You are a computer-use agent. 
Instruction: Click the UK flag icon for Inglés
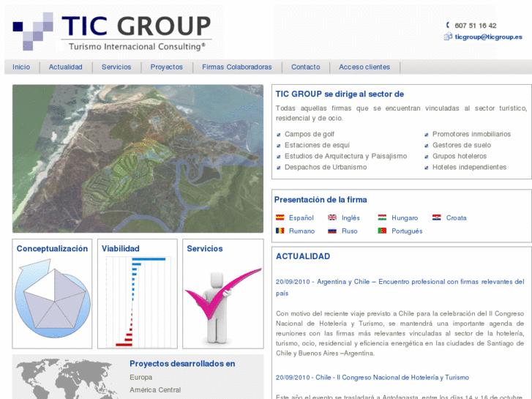click(x=332, y=217)
